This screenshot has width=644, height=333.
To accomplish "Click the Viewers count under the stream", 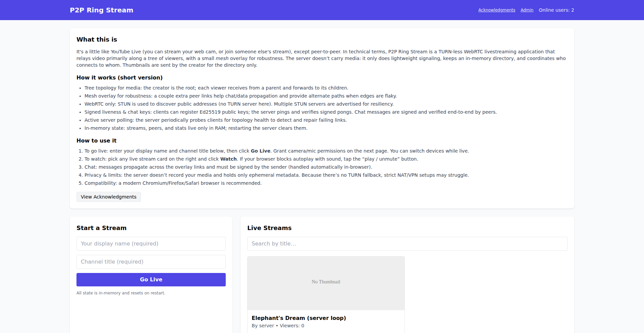I will pos(291,325).
